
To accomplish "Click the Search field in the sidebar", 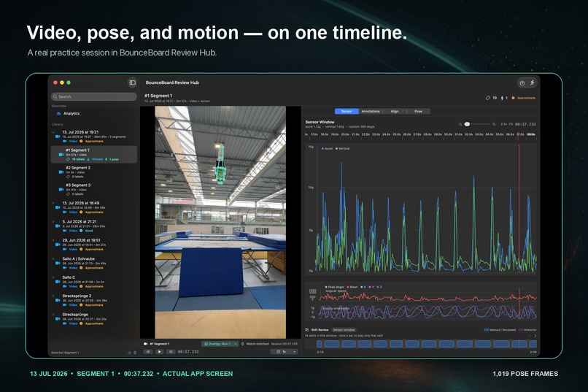I will (x=94, y=97).
